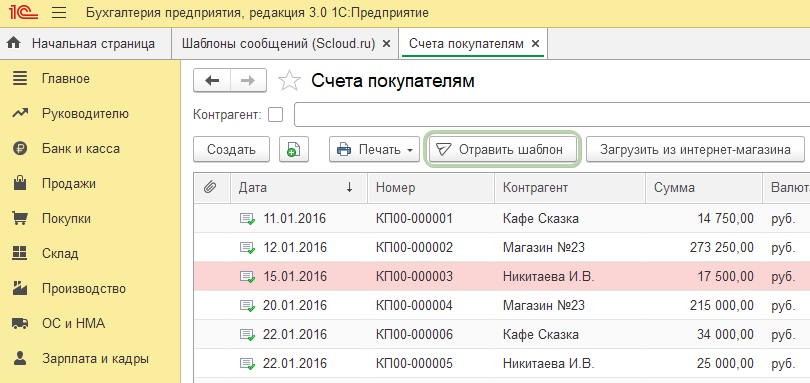810x383 pixels.
Task: Open Покупки section in sidebar
Action: [x=67, y=219]
